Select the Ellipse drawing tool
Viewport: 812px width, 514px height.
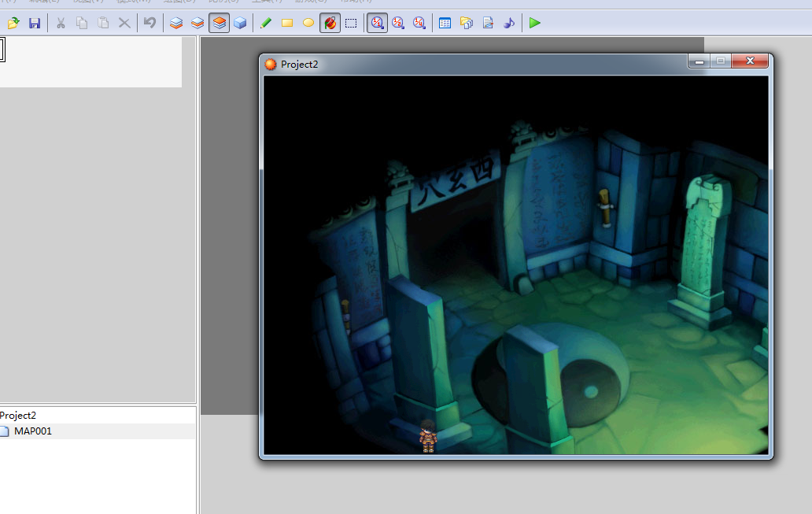click(x=308, y=23)
